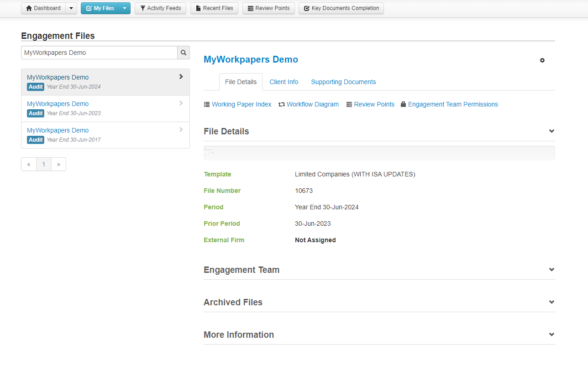Click the 'Engagement Files' heading
This screenshot has height=367, width=588.
[x=58, y=36]
